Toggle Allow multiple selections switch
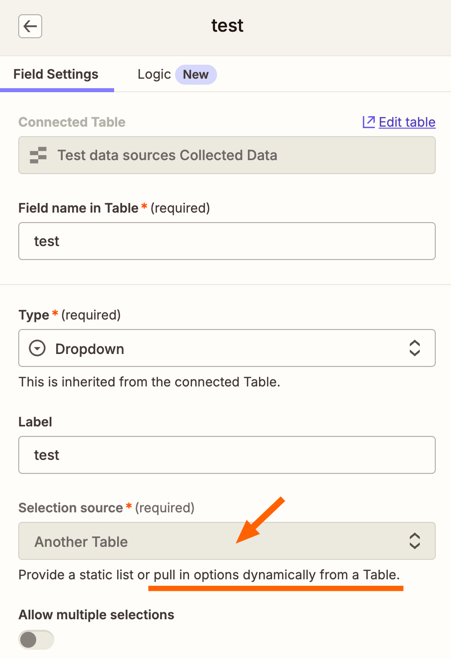The width and height of the screenshot is (451, 659). pyautogui.click(x=36, y=640)
